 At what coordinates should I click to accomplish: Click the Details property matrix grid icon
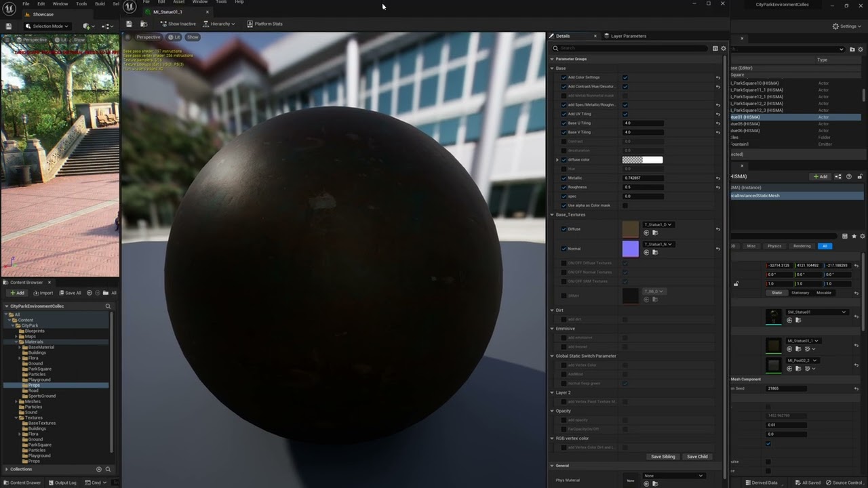click(715, 48)
